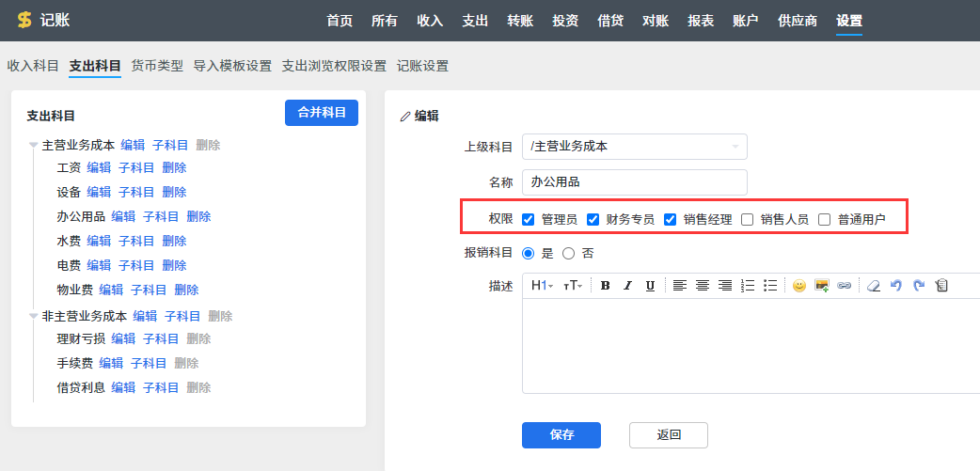Viewport: 980px width, 471px height.
Task: Insert a hyperlink in the description
Action: point(844,286)
